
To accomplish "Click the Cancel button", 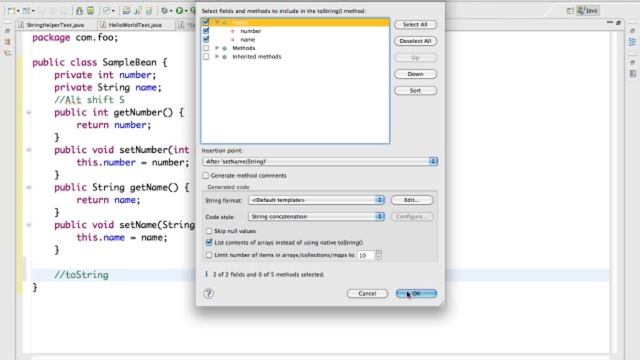I will click(x=367, y=293).
